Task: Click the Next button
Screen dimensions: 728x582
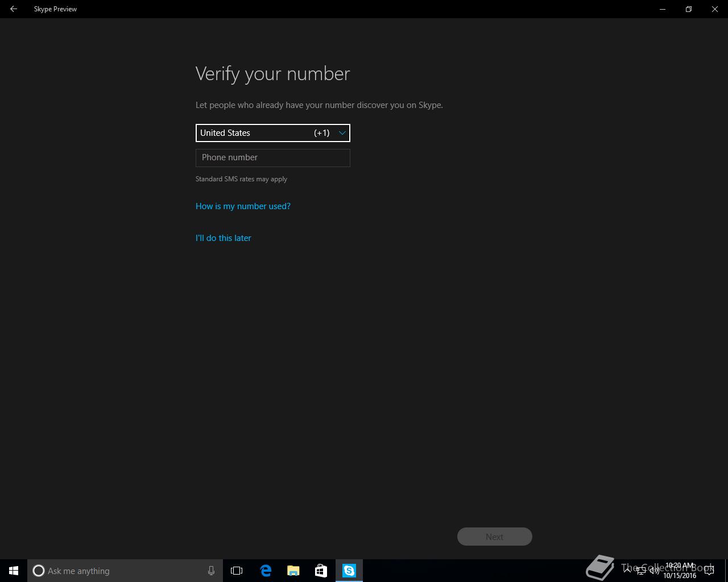Action: 495,537
